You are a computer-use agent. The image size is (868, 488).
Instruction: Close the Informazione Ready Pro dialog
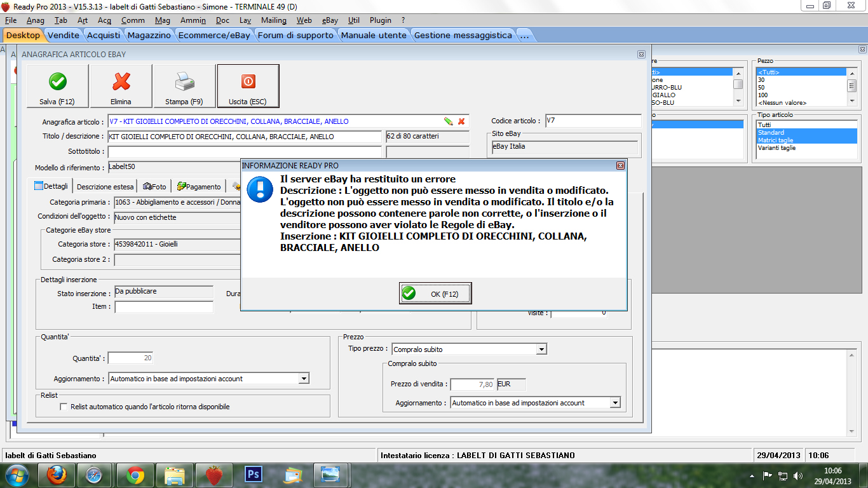click(620, 165)
